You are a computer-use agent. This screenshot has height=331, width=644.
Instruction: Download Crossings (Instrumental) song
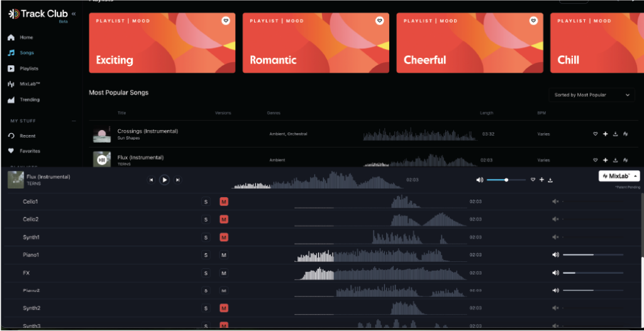(x=615, y=134)
